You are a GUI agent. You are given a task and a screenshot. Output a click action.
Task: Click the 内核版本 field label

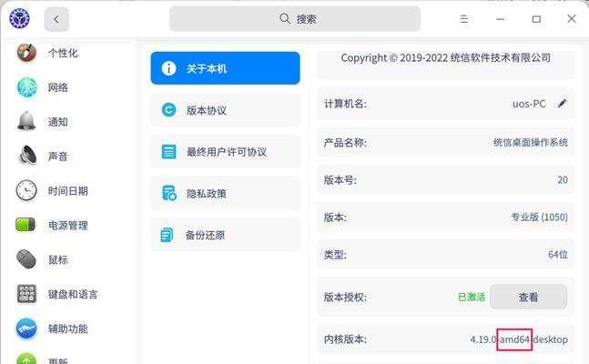click(345, 339)
